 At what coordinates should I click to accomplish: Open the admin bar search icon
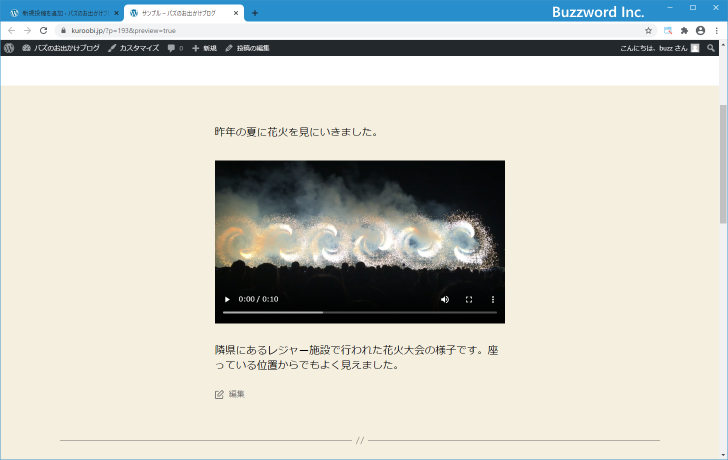711,48
